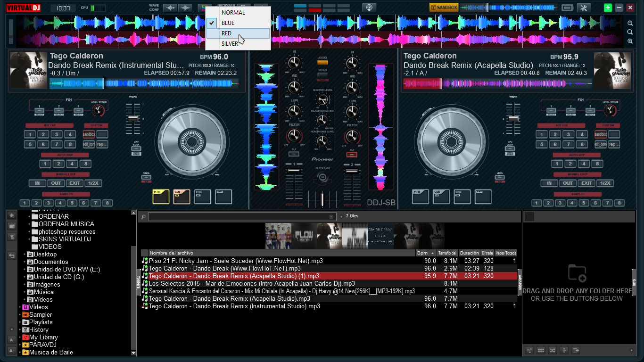Click the add folder icon in sideview
Viewport: 644px width, 362px height.
pyautogui.click(x=577, y=273)
